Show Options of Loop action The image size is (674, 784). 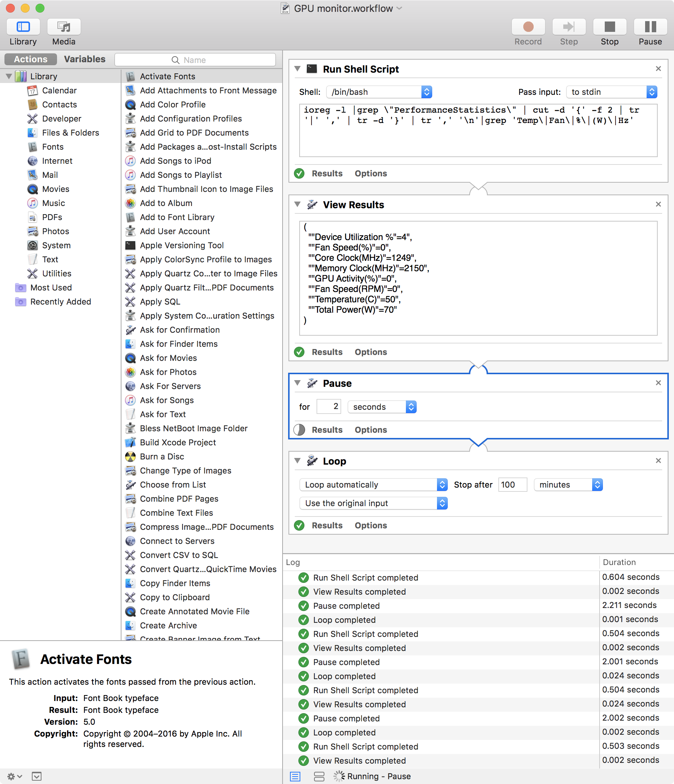pos(371,525)
